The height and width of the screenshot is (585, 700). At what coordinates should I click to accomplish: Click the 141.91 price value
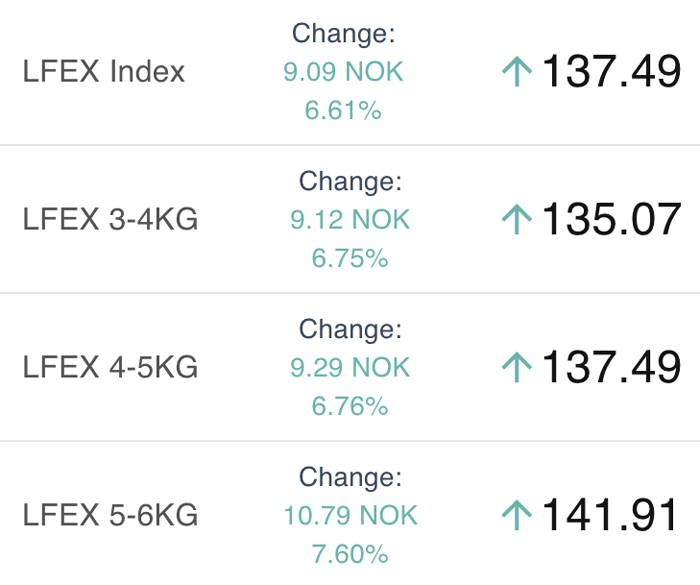click(611, 516)
